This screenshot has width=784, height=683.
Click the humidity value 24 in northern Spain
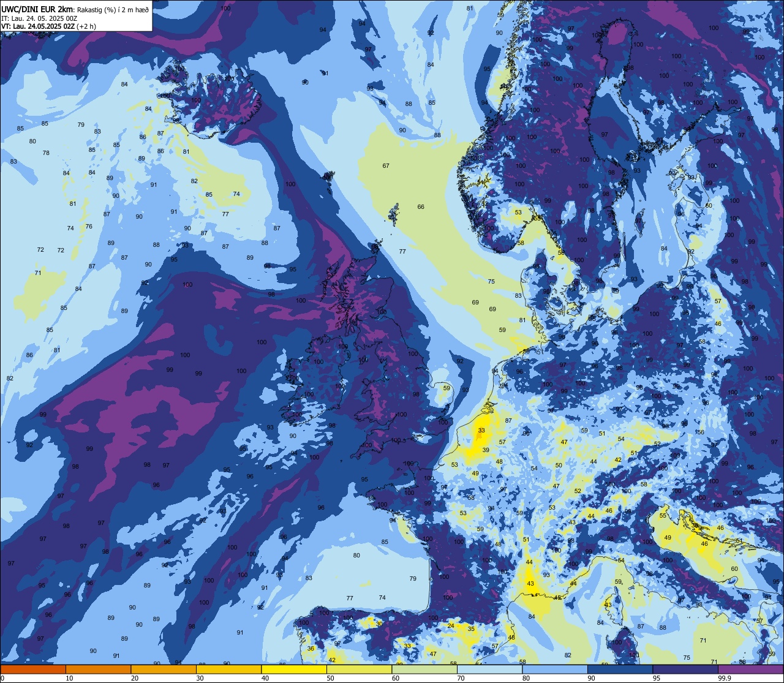451,625
